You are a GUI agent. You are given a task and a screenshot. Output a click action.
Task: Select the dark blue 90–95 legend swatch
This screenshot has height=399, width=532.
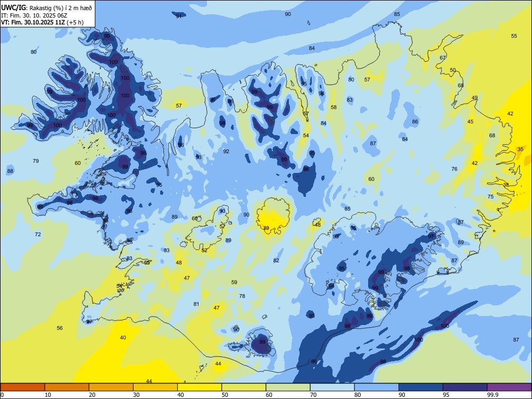[x=421, y=387]
